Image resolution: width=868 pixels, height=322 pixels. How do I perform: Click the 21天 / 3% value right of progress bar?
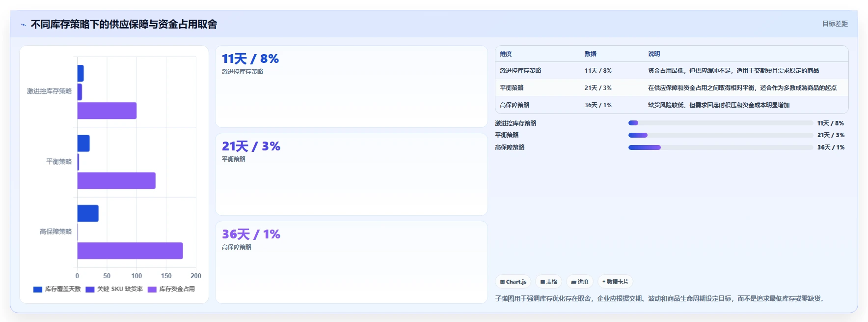(x=831, y=135)
